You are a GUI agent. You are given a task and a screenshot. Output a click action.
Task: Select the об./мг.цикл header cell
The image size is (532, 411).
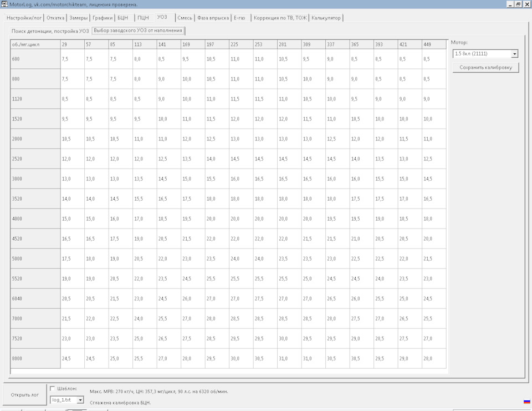pyautogui.click(x=35, y=44)
